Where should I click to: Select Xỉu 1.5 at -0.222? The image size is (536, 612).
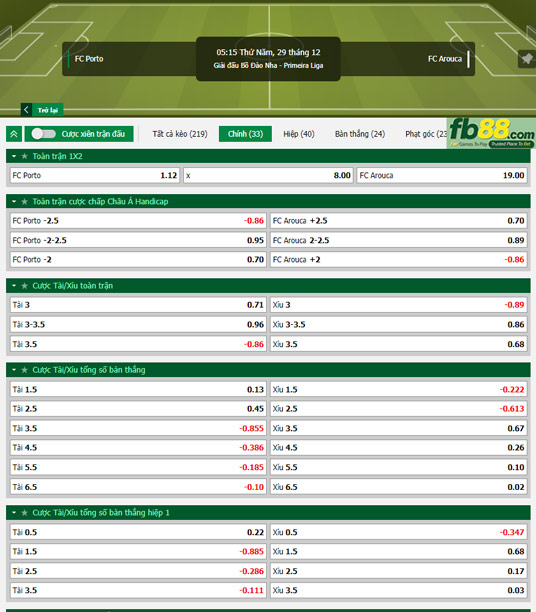click(x=399, y=390)
